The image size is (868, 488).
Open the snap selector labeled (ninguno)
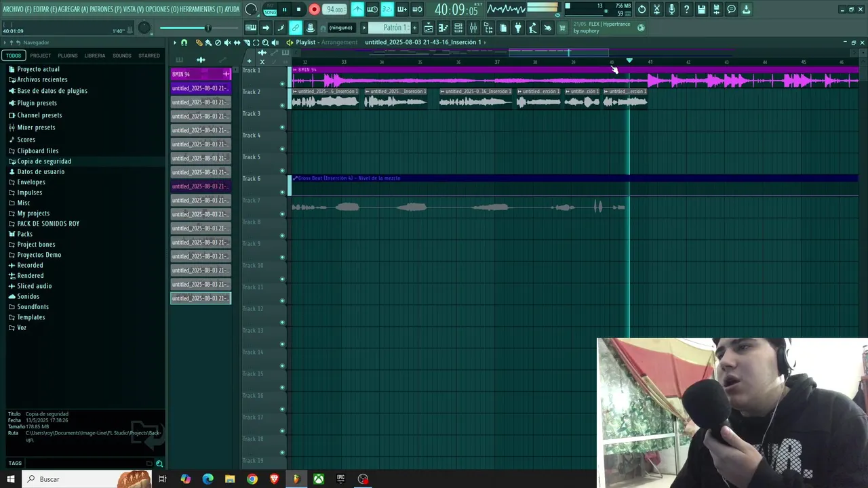pyautogui.click(x=340, y=28)
